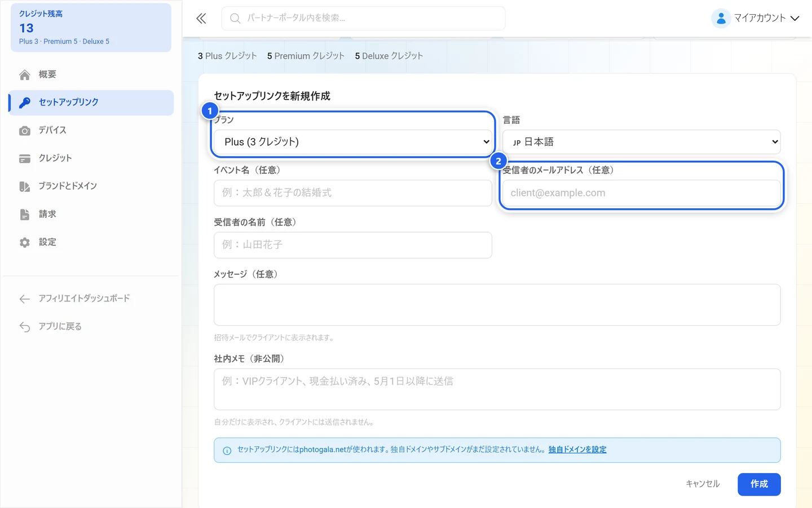Click the 招待メールでクライアントに表示されます hint text

[x=275, y=338]
